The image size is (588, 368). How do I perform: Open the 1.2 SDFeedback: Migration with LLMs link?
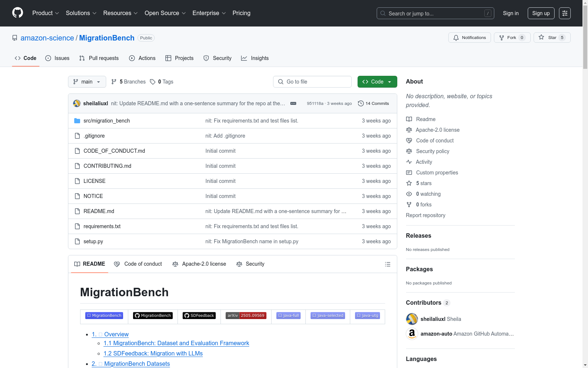pos(153,353)
